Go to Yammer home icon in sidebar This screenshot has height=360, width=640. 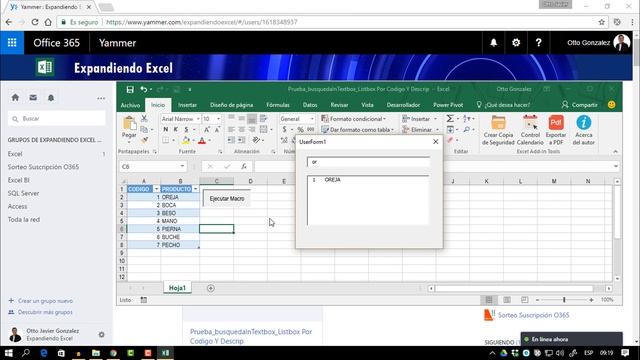pyautogui.click(x=15, y=98)
